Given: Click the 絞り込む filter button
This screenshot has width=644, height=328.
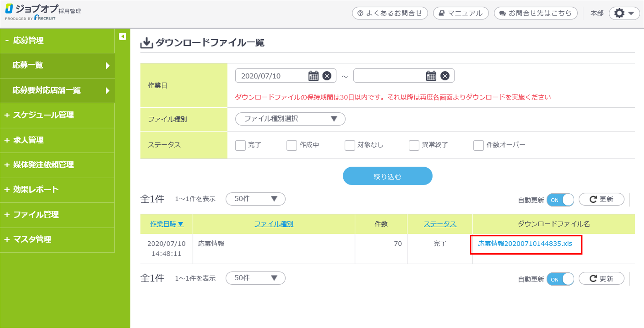Looking at the screenshot, I should coord(387,176).
